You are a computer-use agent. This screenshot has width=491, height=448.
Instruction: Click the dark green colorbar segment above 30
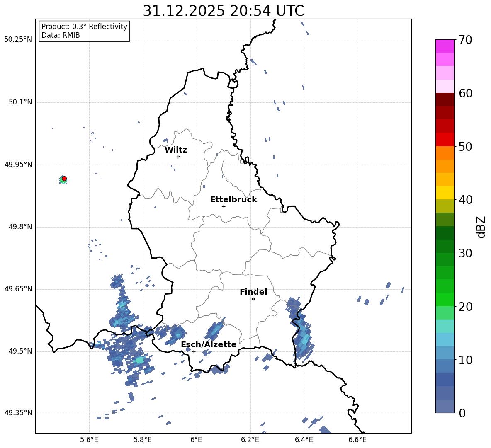pos(445,233)
